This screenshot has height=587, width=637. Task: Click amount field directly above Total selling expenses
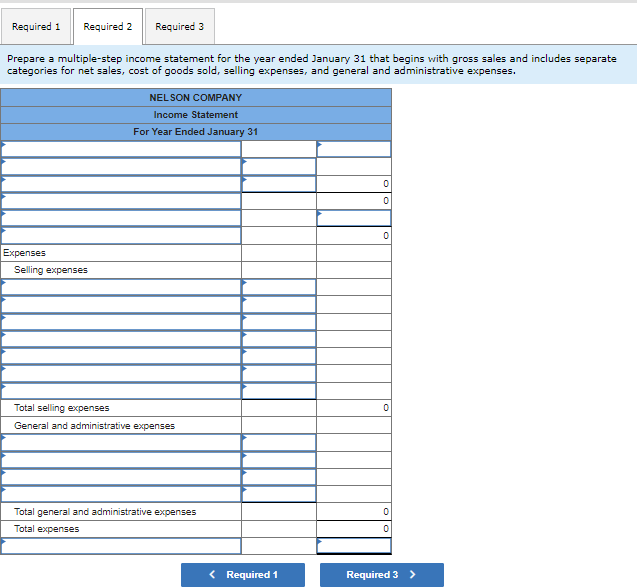pos(279,391)
